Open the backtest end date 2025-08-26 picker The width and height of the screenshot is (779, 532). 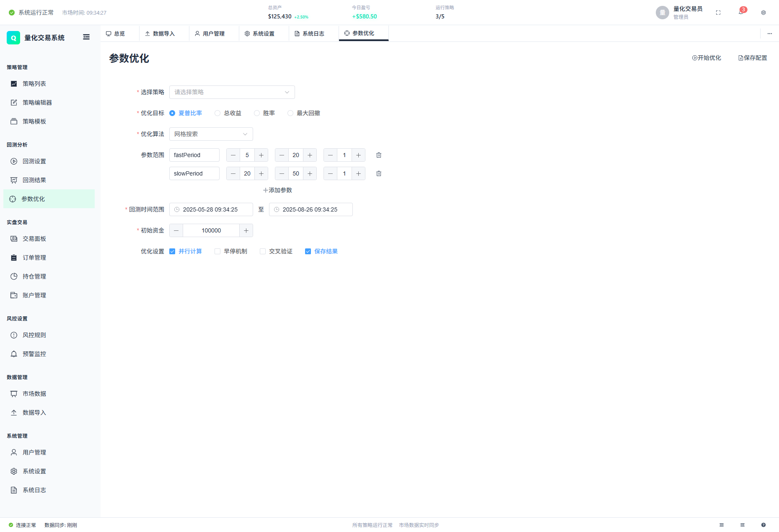(311, 209)
